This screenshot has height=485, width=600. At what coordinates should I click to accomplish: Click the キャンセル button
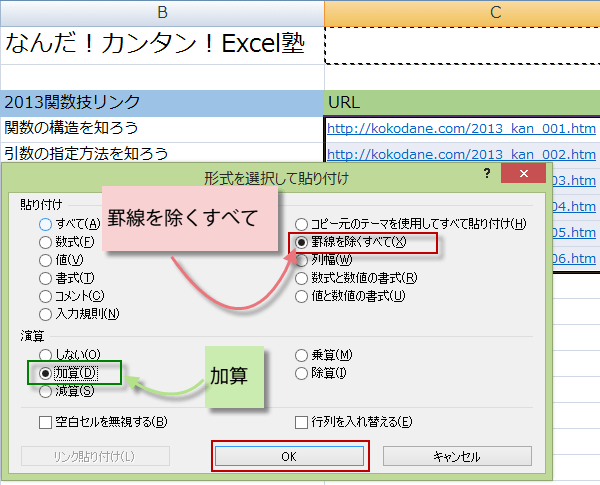tap(457, 456)
